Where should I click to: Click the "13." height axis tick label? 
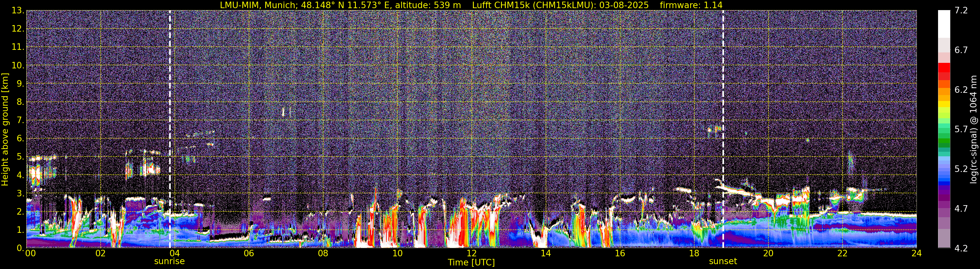pyautogui.click(x=18, y=11)
